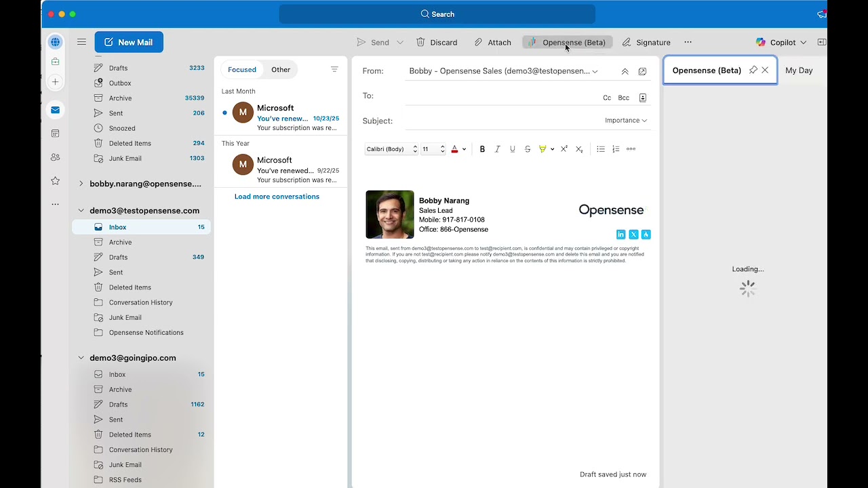The image size is (868, 488).
Task: Switch to the My Day tab
Action: click(x=799, y=70)
